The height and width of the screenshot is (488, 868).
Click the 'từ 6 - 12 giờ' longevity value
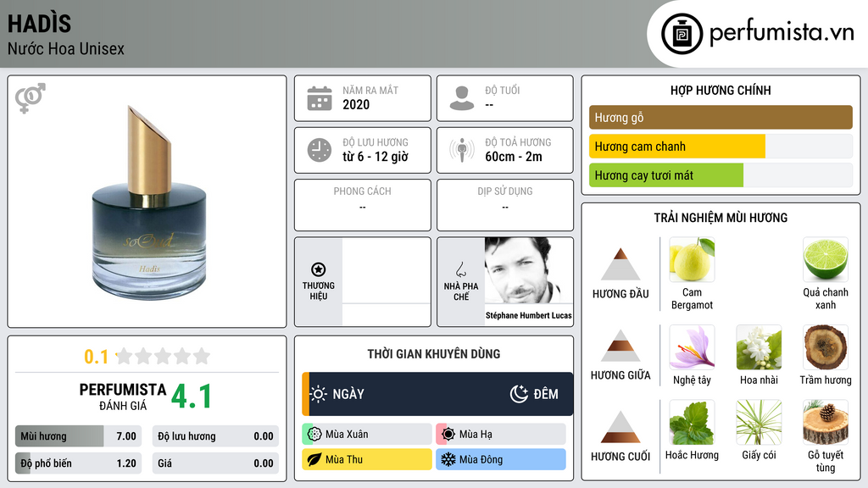click(x=376, y=157)
